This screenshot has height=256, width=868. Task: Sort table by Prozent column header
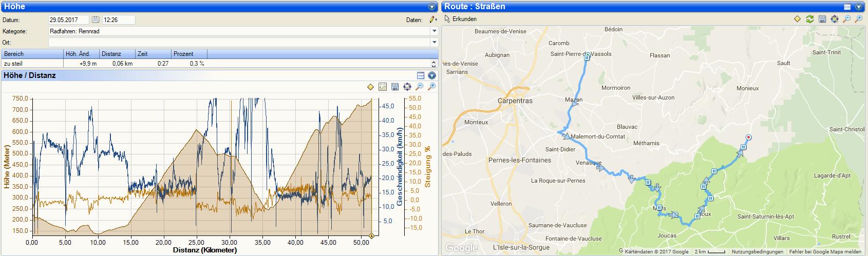(189, 54)
